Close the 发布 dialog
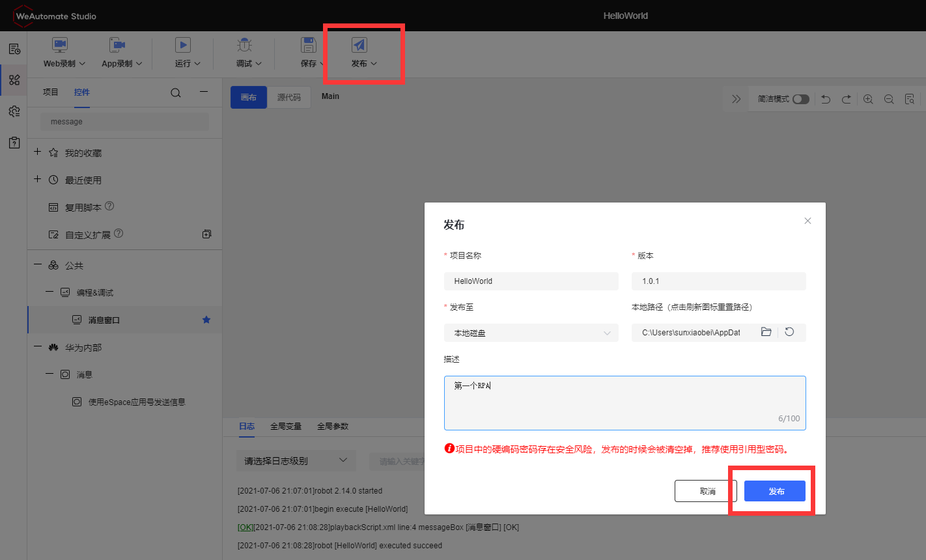Image resolution: width=926 pixels, height=560 pixels. (x=807, y=221)
